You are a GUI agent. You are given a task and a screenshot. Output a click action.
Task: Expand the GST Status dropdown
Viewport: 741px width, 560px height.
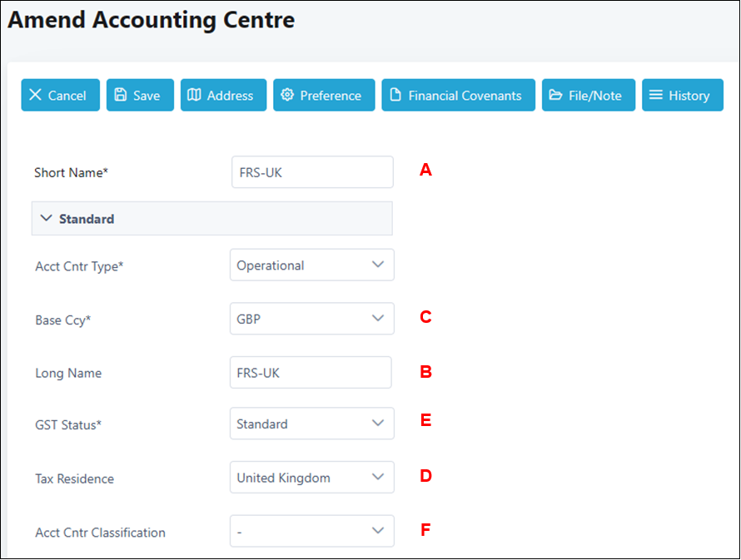(x=378, y=423)
